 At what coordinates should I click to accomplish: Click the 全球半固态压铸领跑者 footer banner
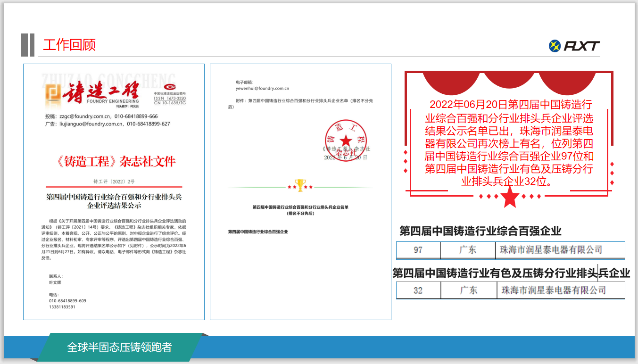tap(119, 347)
